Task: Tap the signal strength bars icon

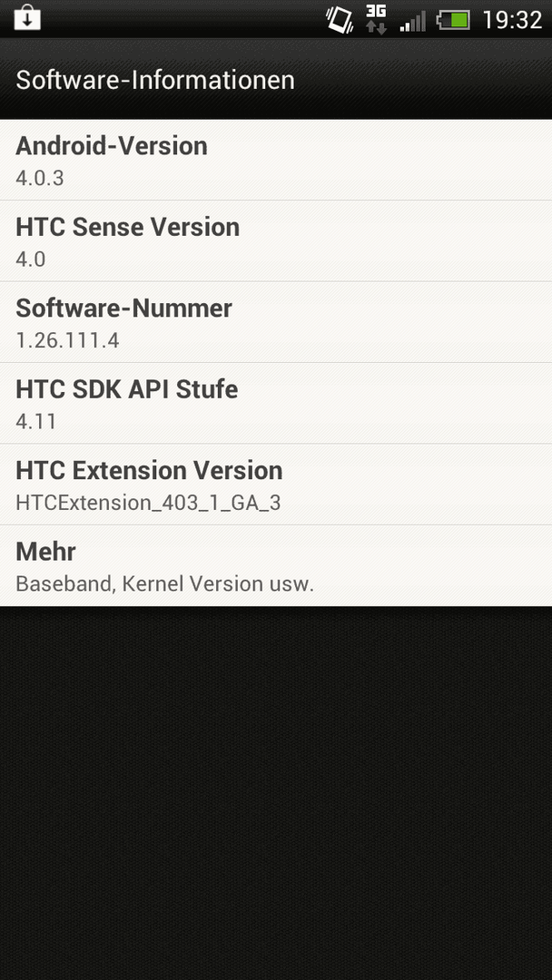Action: click(x=412, y=21)
